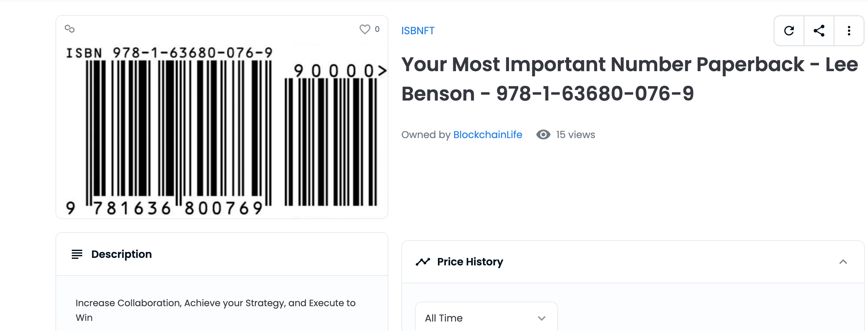Open the ISBNFT collection link
The height and width of the screenshot is (331, 868).
pos(417,31)
